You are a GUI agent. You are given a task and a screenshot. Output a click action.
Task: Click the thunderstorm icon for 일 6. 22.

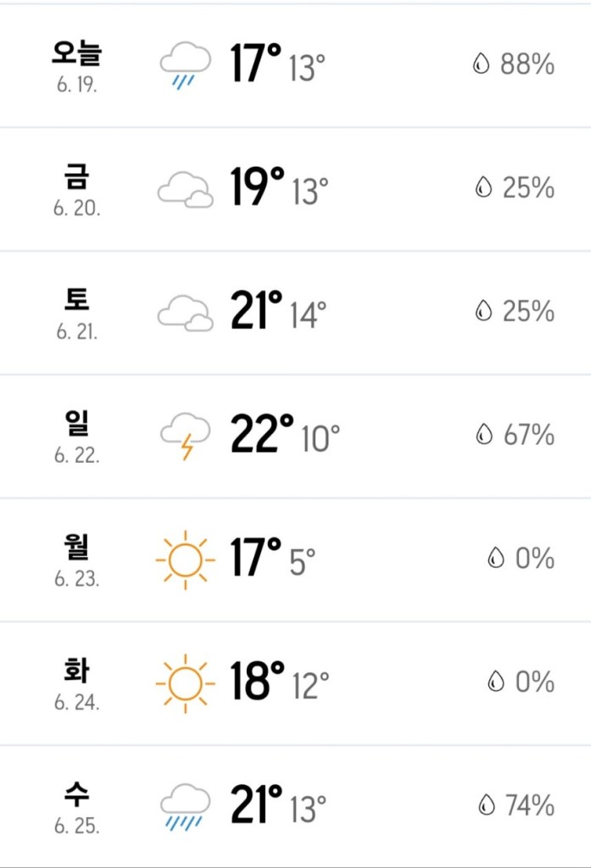click(x=186, y=435)
